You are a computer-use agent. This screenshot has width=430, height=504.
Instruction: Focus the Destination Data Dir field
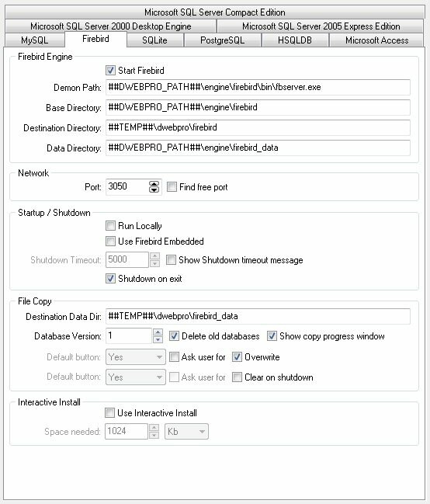[x=258, y=316]
